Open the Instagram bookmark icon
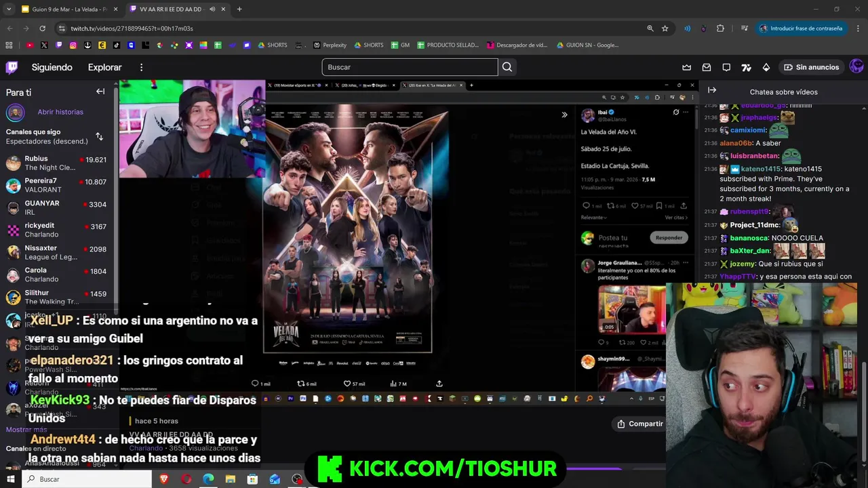The image size is (868, 488). click(73, 45)
